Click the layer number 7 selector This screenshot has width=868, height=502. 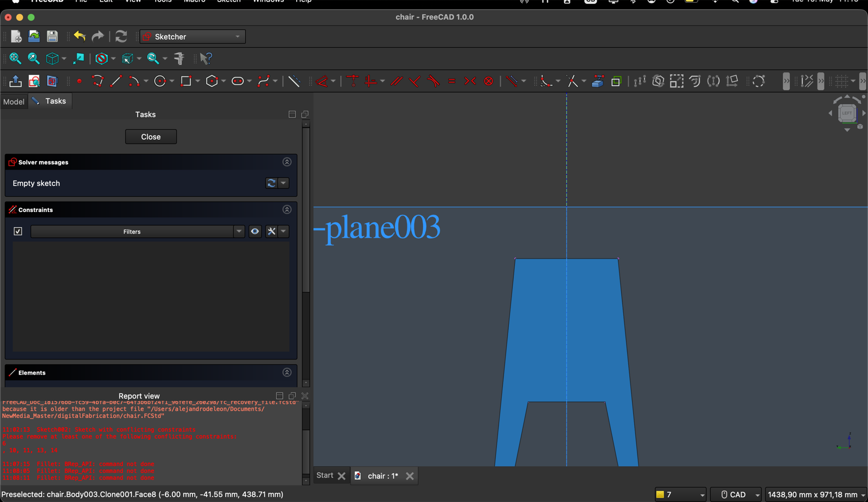coord(680,494)
